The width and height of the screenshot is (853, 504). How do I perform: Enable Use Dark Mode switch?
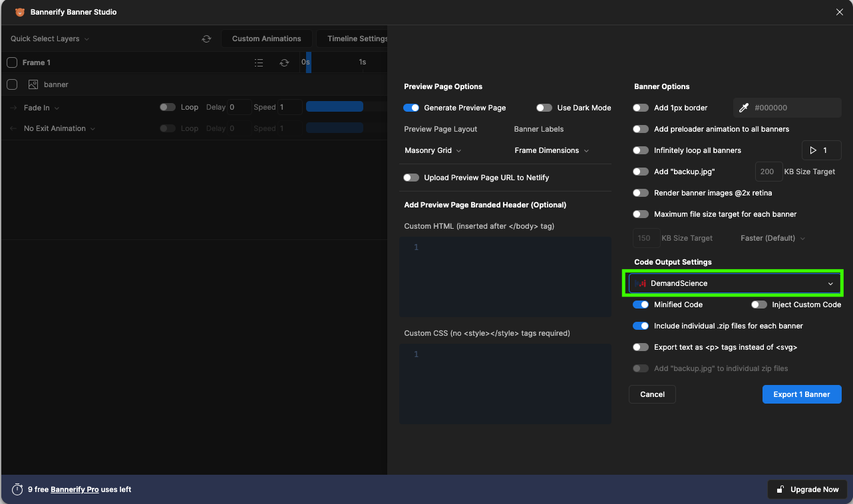(544, 108)
